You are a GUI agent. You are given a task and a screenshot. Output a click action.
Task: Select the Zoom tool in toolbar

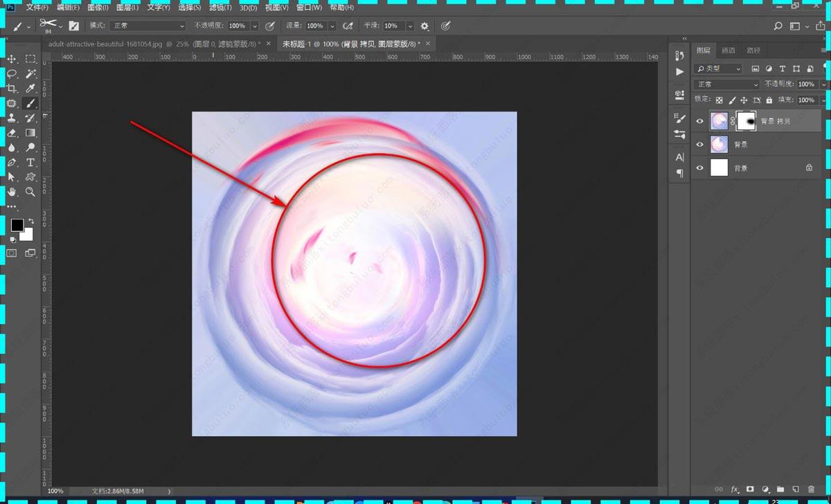click(30, 192)
